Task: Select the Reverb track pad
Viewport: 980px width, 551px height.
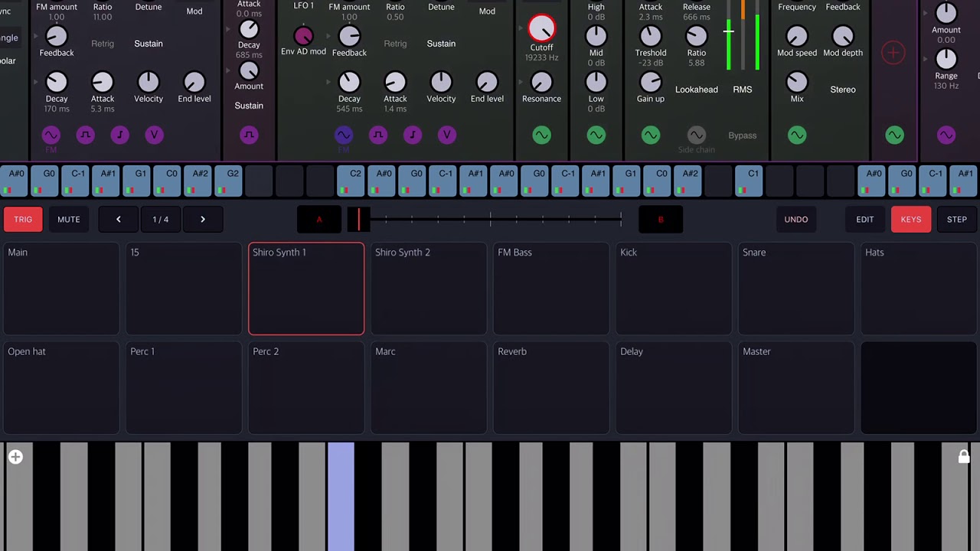Action: click(551, 388)
